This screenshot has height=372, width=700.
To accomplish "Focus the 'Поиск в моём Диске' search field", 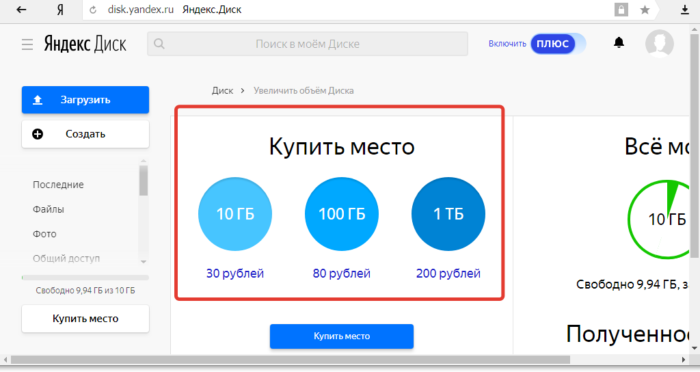I will [x=308, y=44].
